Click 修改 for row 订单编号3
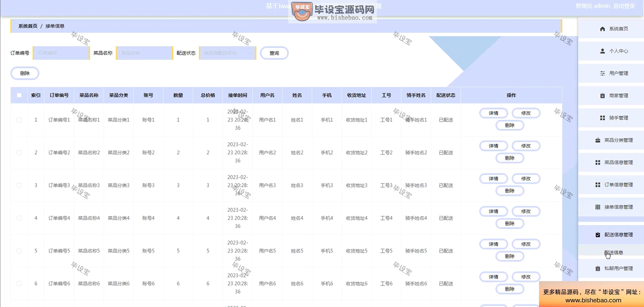This screenshot has height=307, width=644. [526, 179]
